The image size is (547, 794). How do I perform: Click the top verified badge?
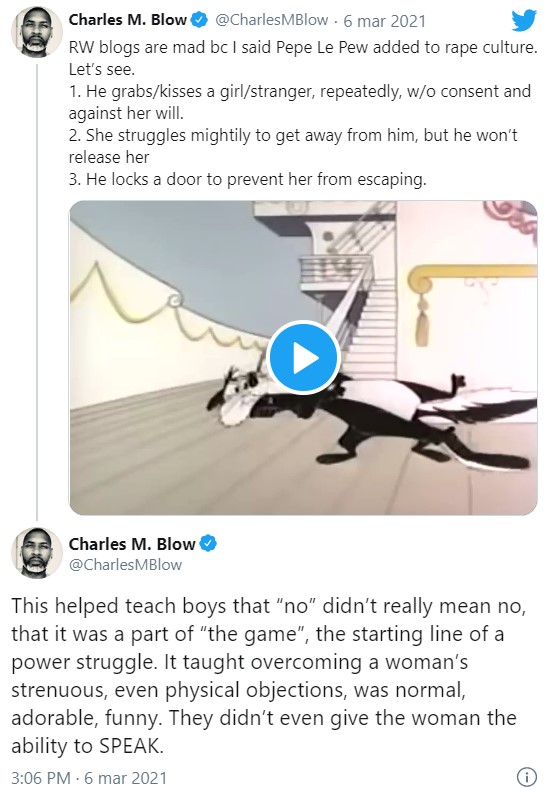[x=199, y=20]
